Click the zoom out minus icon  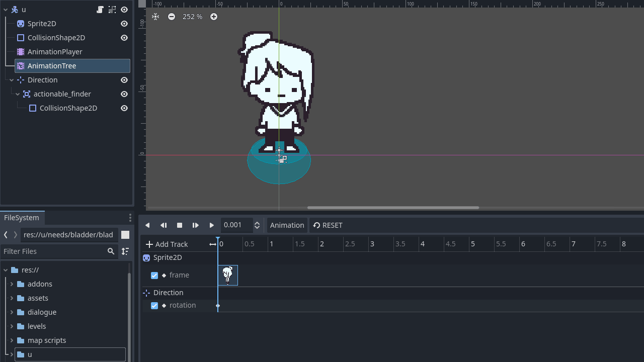(172, 17)
